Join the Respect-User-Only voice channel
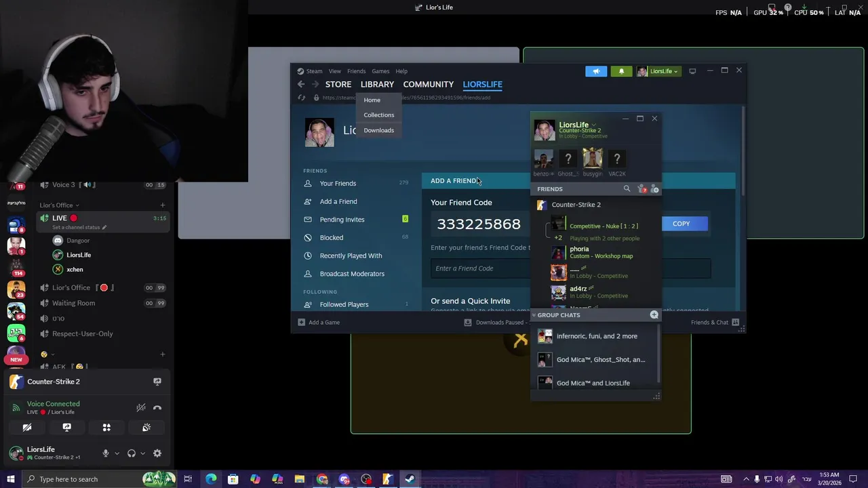 pos(83,334)
